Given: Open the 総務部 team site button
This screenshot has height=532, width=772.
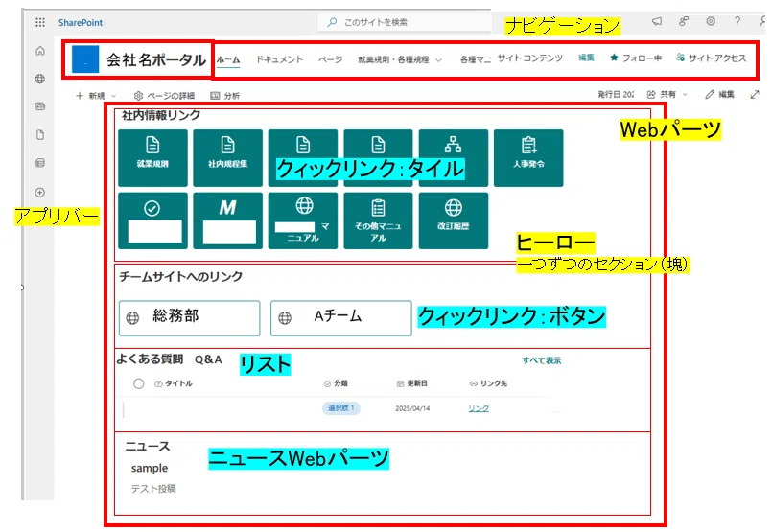Looking at the screenshot, I should pos(190,318).
